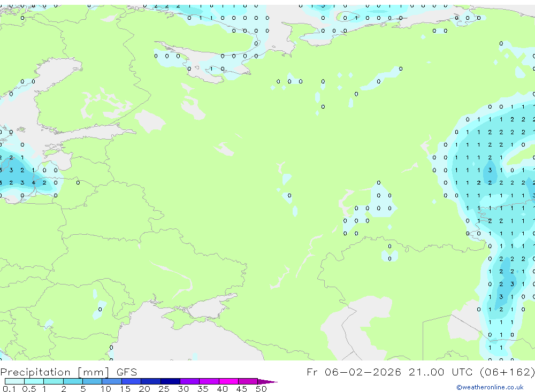Click the '45' legend scale label

(x=242, y=389)
